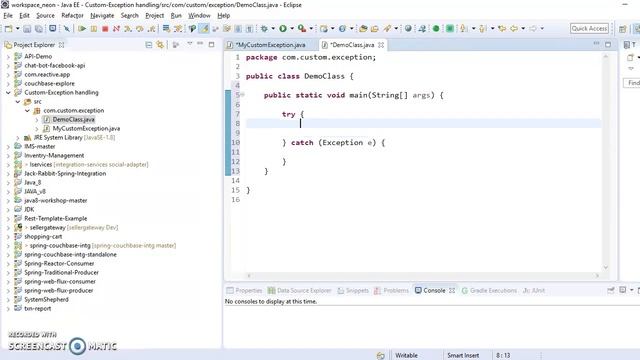The height and width of the screenshot is (360, 640).
Task: Switch to the MyCustomException.java editor tab
Action: (270, 45)
